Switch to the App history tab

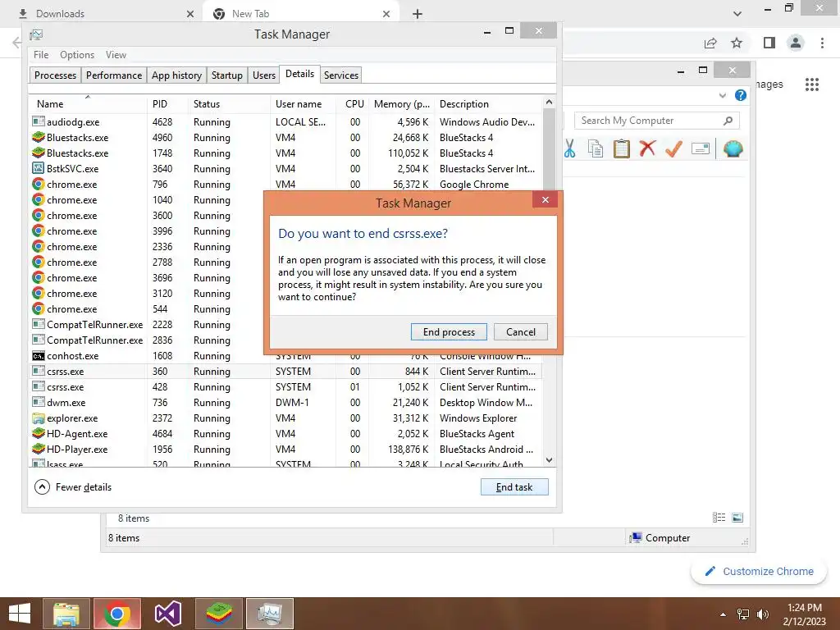pyautogui.click(x=177, y=75)
